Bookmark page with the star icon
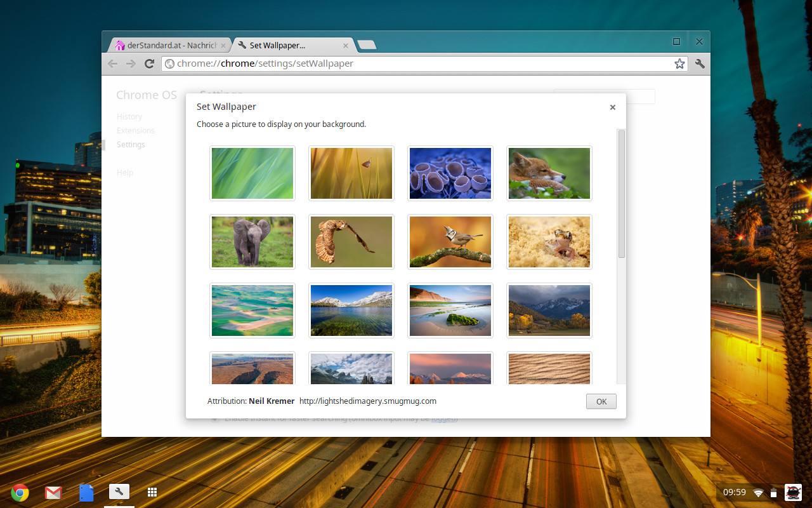The height and width of the screenshot is (508, 812). point(679,63)
